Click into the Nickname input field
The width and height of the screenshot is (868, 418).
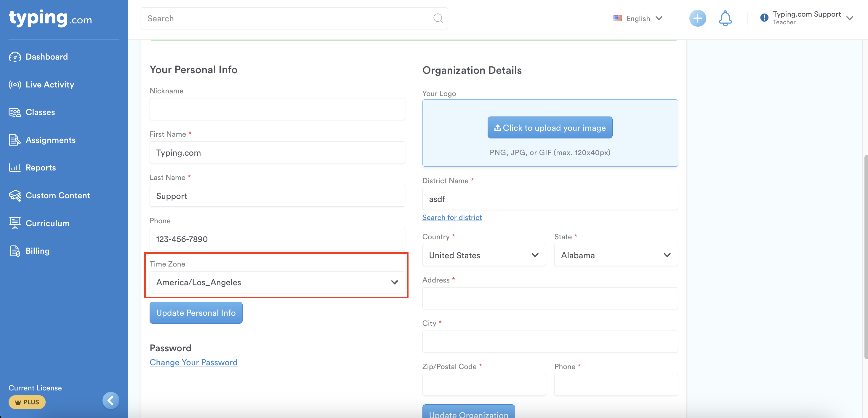(277, 109)
